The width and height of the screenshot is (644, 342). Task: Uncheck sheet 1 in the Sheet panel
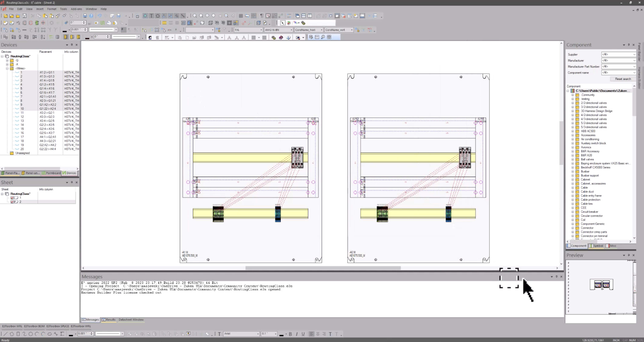pos(12,198)
